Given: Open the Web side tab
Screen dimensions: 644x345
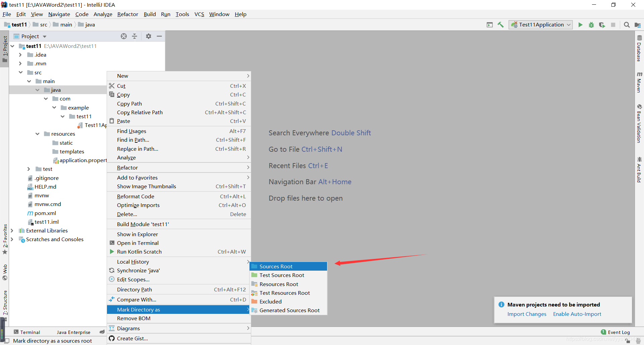Looking at the screenshot, I should (x=5, y=272).
